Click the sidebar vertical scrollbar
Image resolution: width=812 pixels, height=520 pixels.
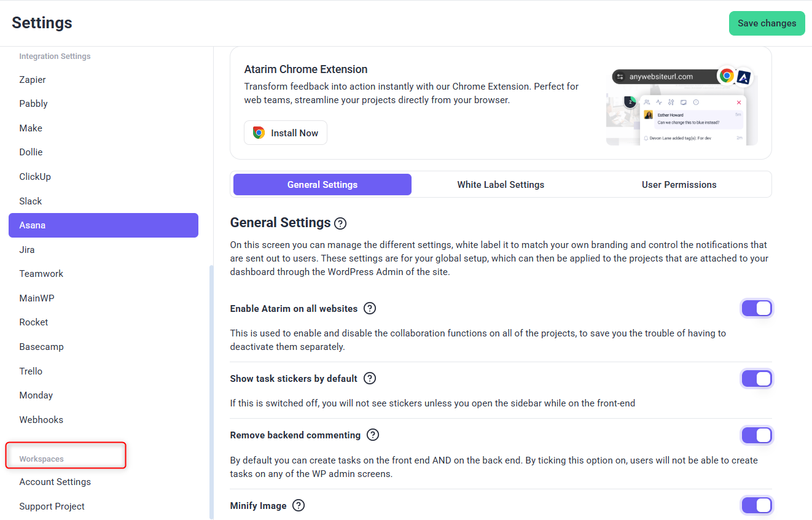click(x=212, y=393)
